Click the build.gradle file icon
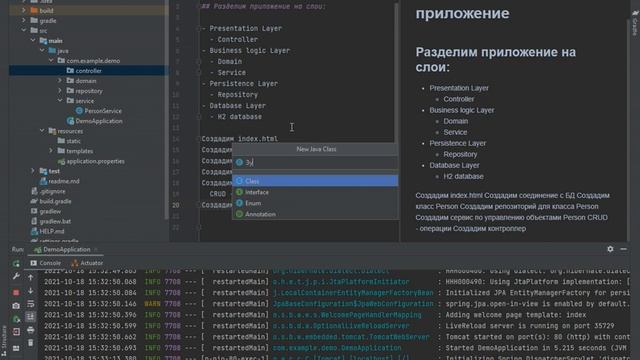 pyautogui.click(x=34, y=201)
